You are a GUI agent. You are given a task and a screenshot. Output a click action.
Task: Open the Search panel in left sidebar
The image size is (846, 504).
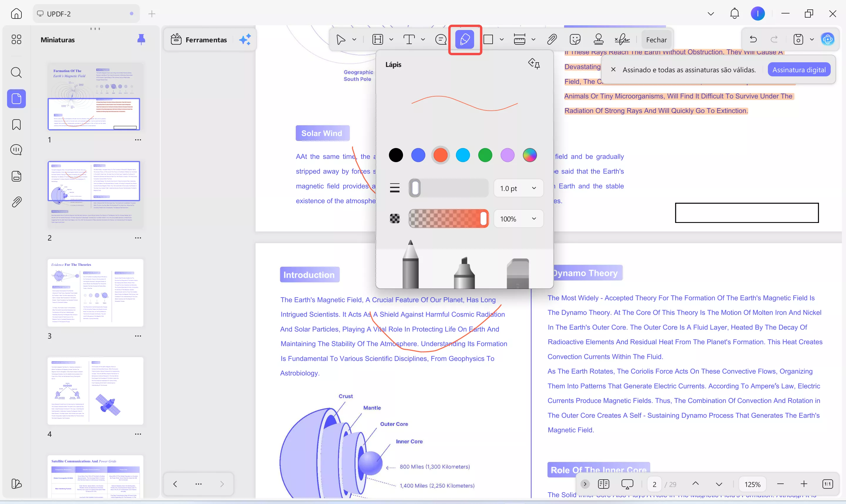coord(16,72)
